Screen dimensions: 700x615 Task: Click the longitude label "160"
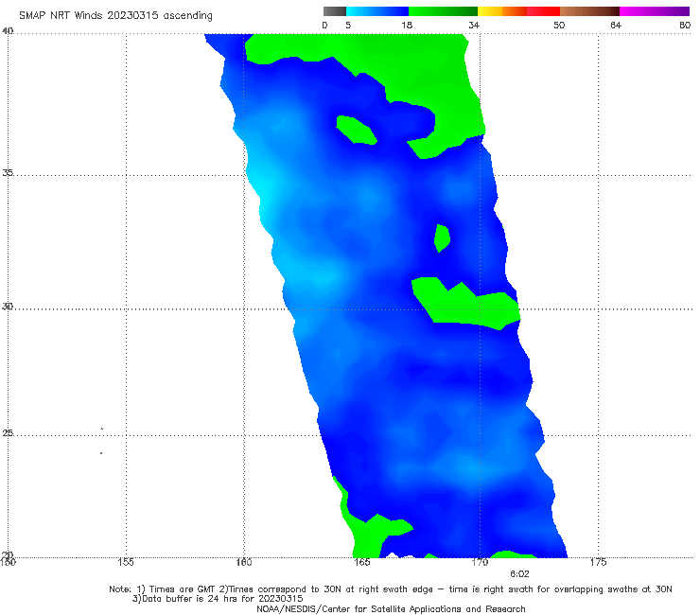(244, 562)
